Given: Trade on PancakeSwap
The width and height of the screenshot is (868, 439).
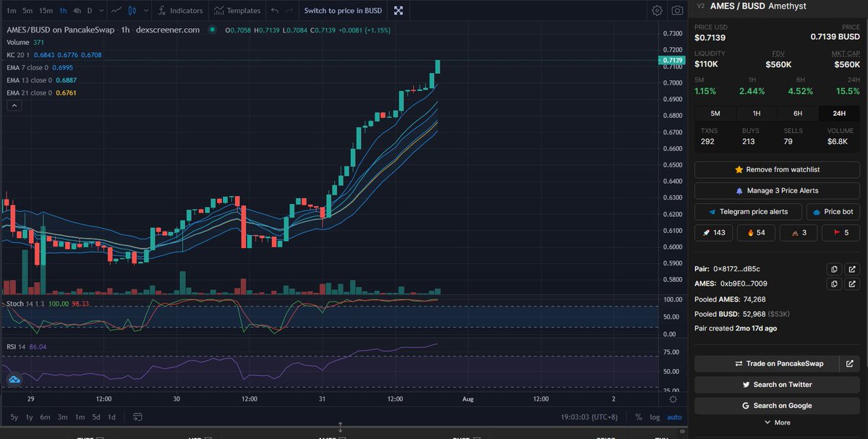Looking at the screenshot, I should coord(766,364).
